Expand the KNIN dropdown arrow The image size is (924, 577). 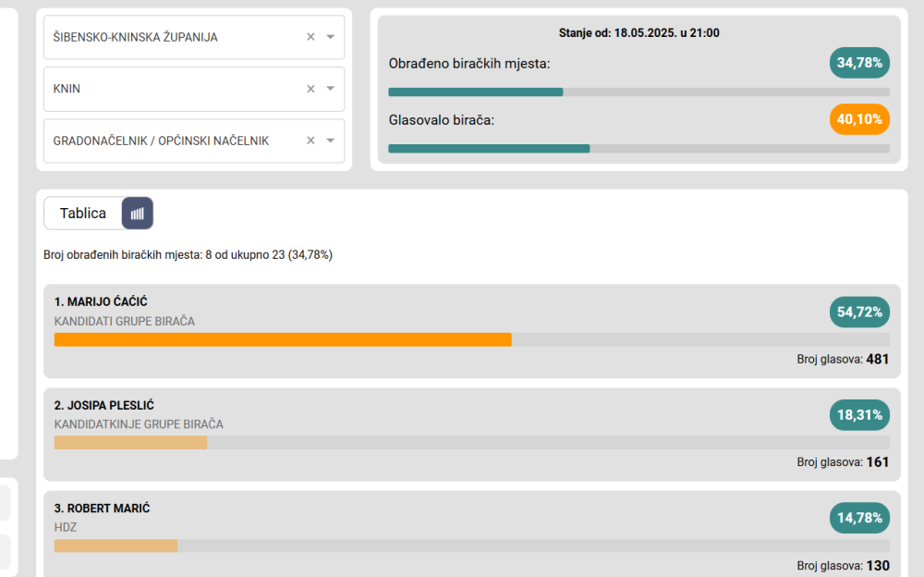(x=331, y=89)
